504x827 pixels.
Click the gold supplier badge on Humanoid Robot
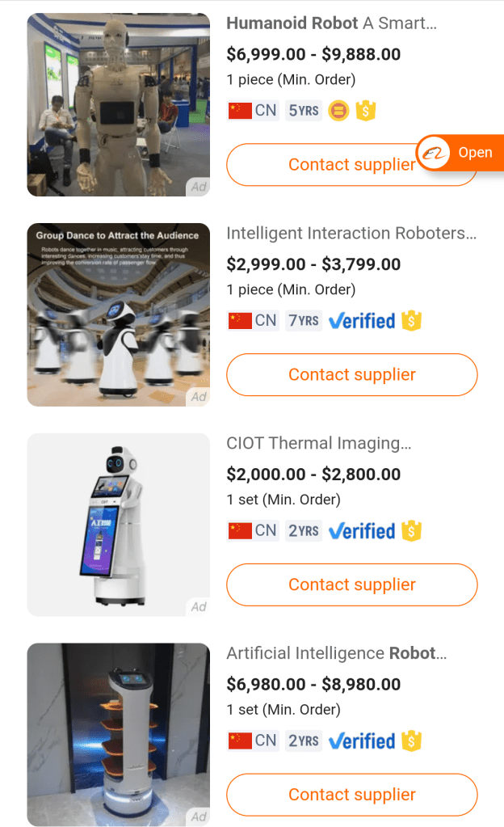pyautogui.click(x=338, y=111)
